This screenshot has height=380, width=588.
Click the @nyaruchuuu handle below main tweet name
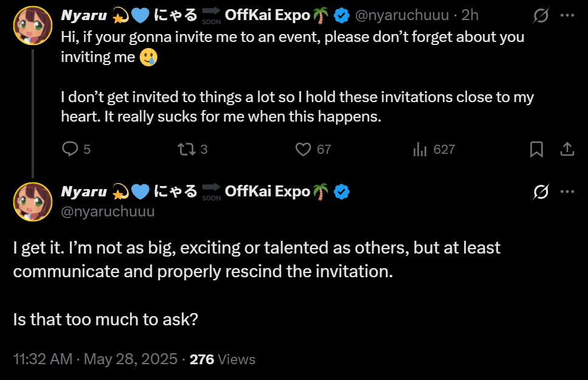pyautogui.click(x=108, y=212)
